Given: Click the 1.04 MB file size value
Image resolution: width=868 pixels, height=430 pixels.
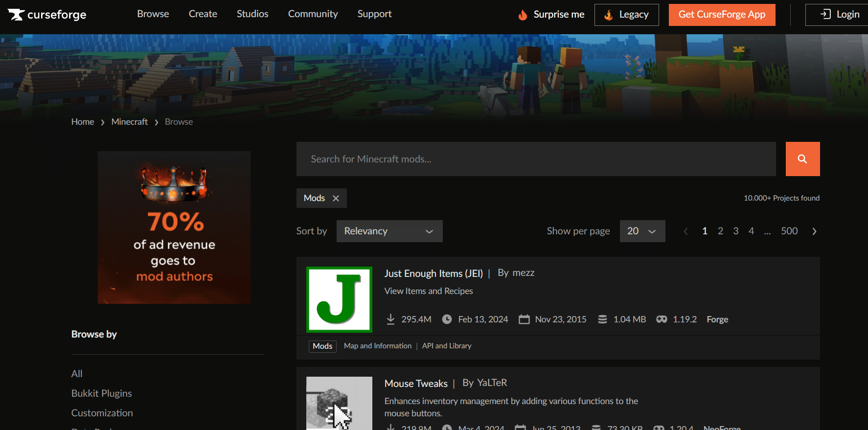Looking at the screenshot, I should (x=630, y=319).
